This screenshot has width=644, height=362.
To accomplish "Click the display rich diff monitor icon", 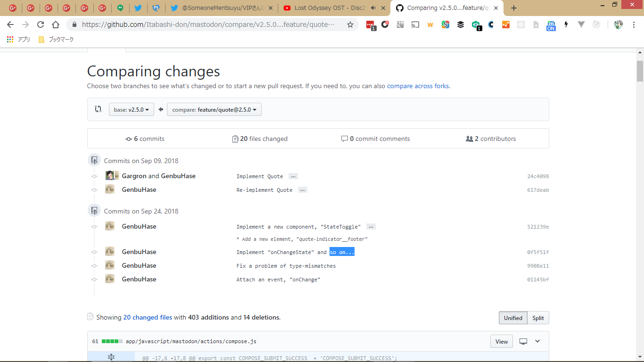I will 523,341.
